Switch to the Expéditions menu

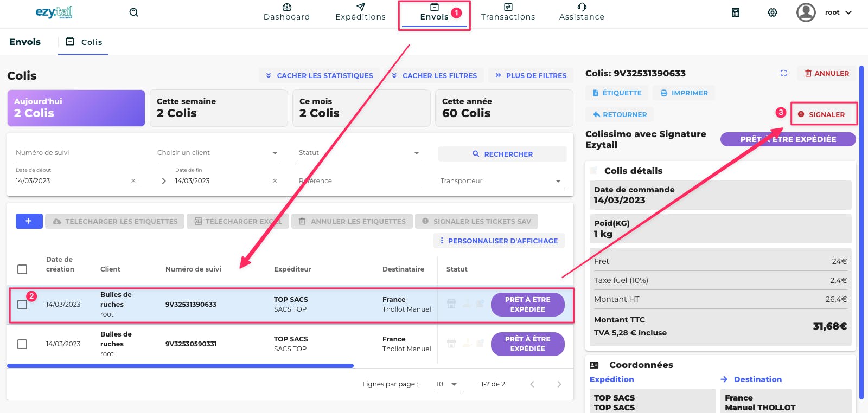pos(361,12)
